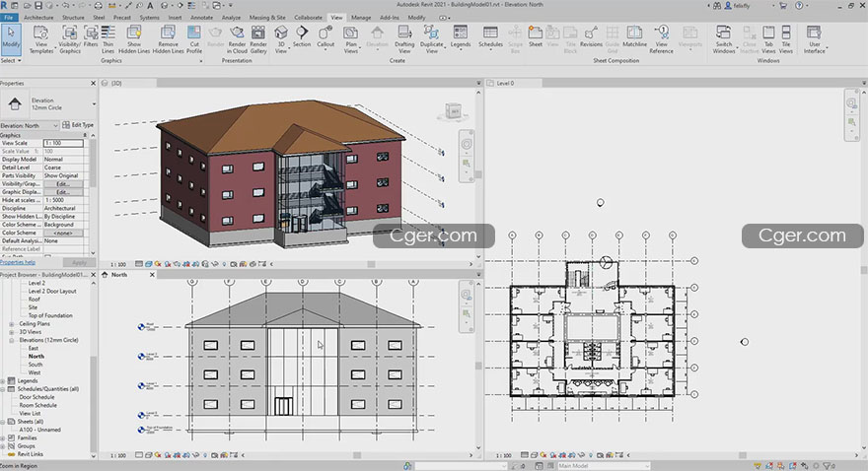Close the Project Browser panel
The width and height of the screenshot is (868, 471).
tap(93, 274)
